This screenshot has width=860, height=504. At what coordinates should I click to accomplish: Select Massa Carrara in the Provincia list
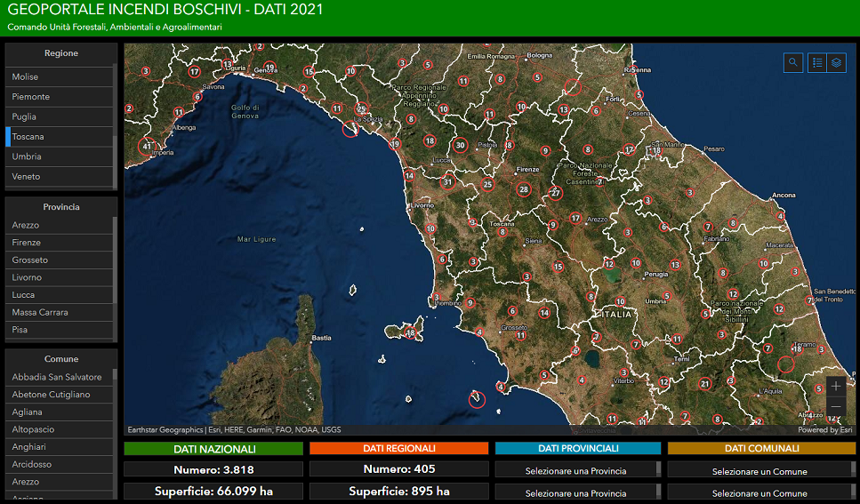(x=60, y=312)
